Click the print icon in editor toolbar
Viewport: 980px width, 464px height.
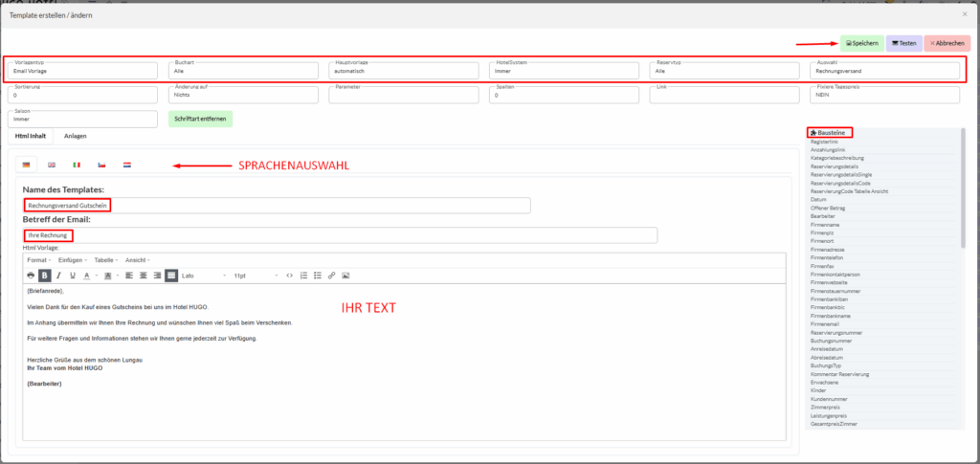(x=31, y=276)
